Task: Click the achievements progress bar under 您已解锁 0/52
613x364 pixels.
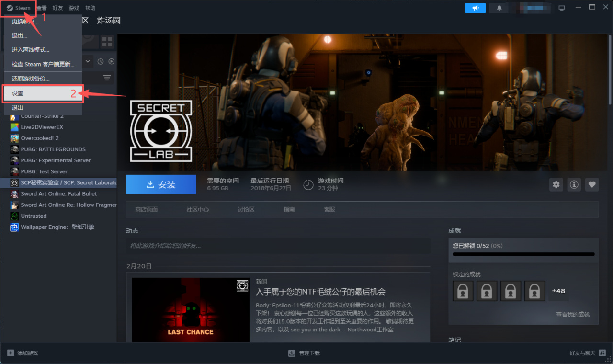Action: [523, 254]
